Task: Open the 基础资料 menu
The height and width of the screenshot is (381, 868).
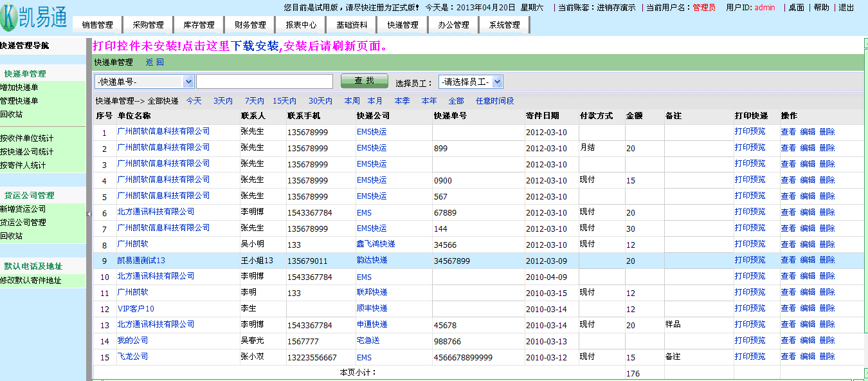Action: click(x=352, y=25)
